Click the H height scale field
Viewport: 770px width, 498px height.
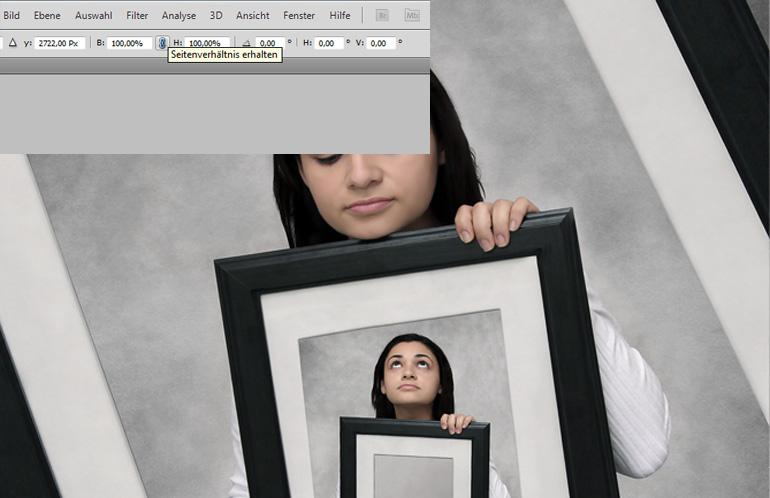(207, 43)
